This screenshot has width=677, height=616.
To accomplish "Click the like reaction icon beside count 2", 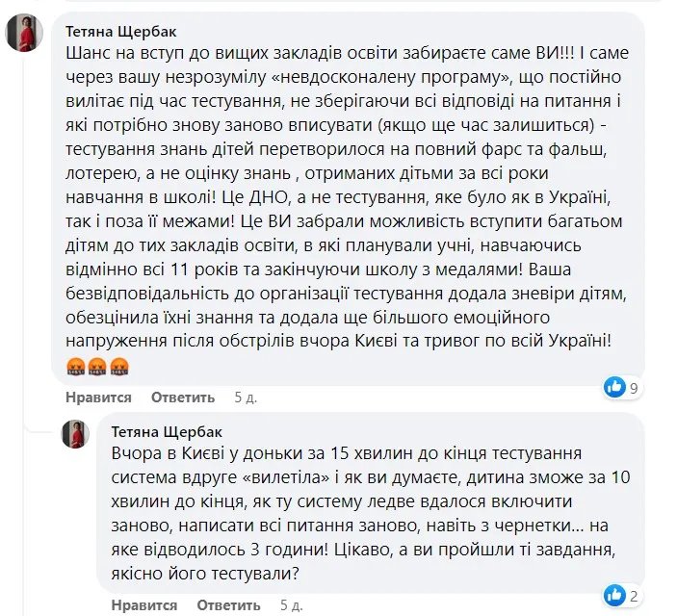I will (612, 595).
